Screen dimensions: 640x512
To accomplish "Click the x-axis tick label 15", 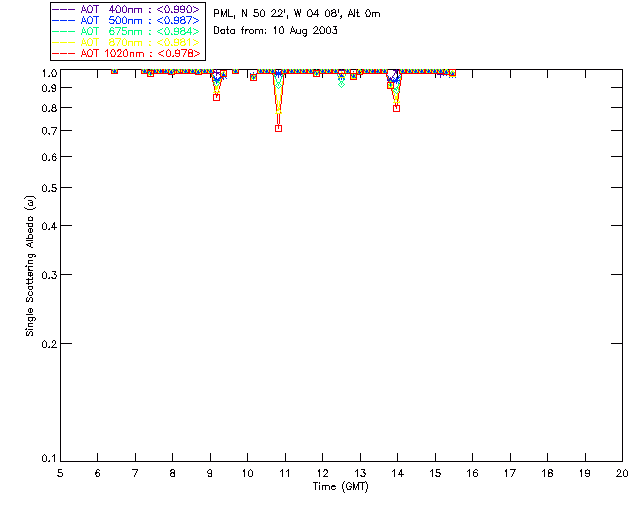I will tap(435, 473).
